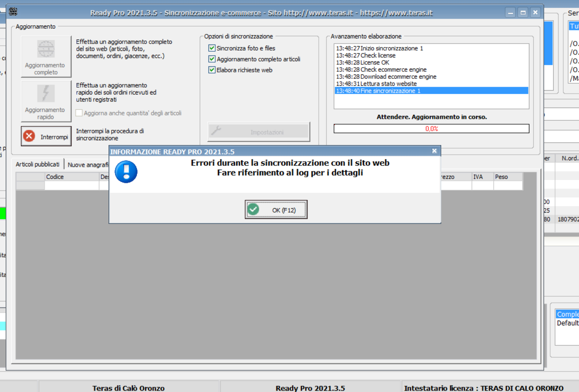Toggle Aggiornamento completo articoli checkbox
This screenshot has height=392, width=579.
coord(212,59)
